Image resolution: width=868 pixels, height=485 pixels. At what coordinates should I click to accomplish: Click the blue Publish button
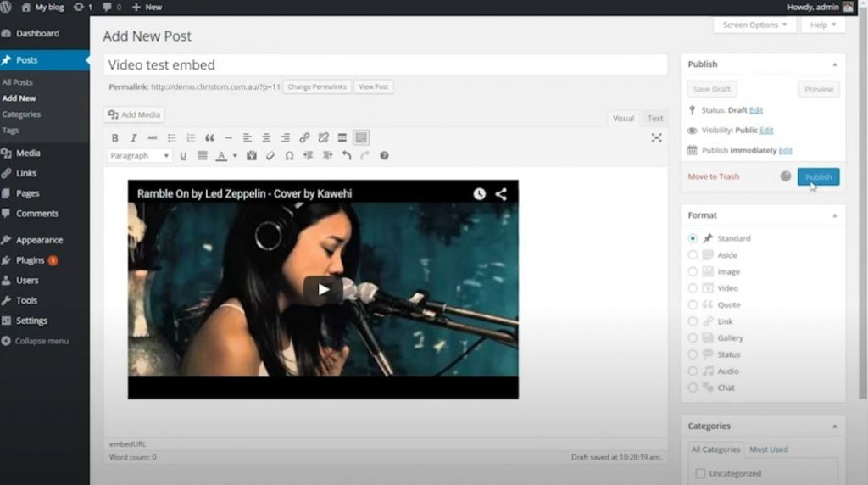(x=818, y=176)
